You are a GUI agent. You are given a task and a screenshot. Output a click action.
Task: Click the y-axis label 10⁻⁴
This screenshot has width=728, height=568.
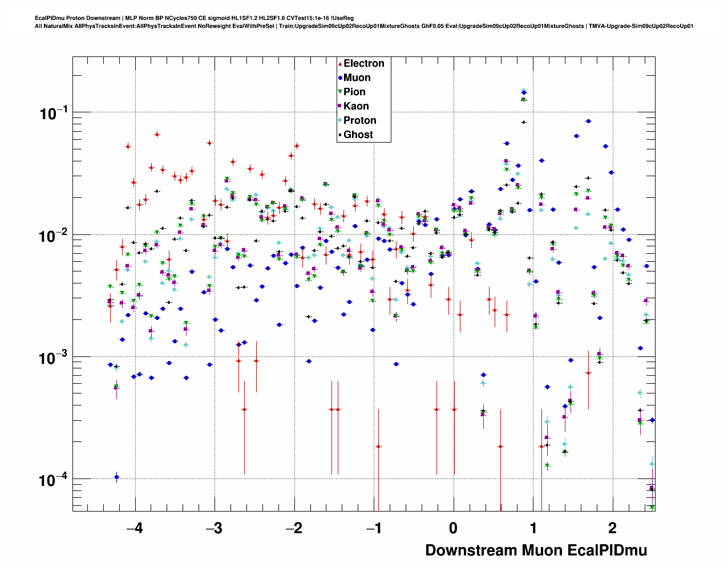click(54, 480)
